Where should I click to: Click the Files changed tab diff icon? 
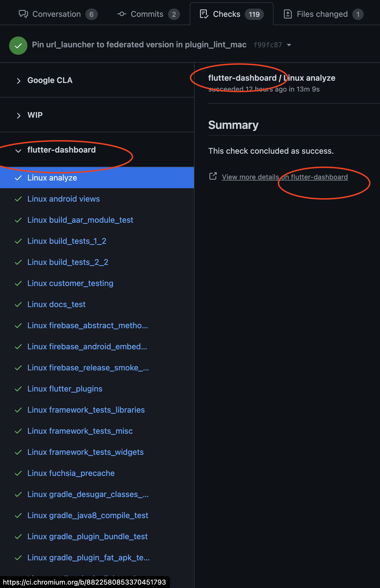click(x=288, y=14)
